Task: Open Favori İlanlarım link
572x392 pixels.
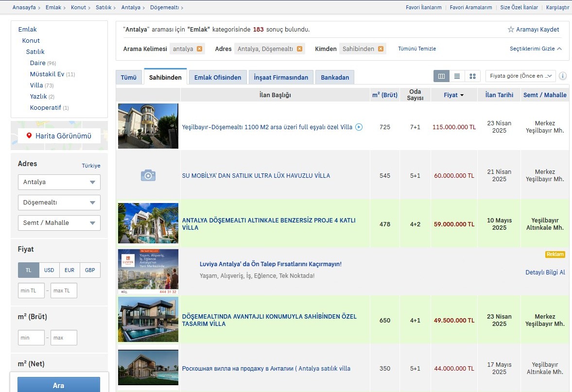Action: coord(423,7)
